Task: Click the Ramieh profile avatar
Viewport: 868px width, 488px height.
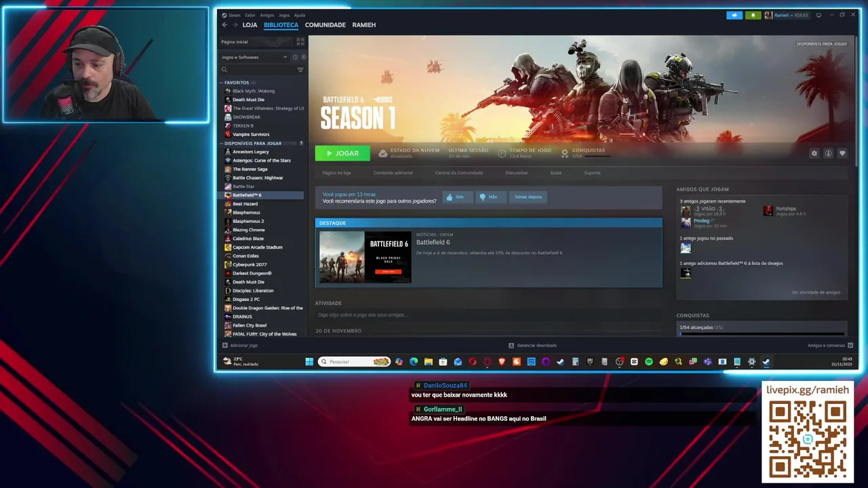Action: point(768,15)
